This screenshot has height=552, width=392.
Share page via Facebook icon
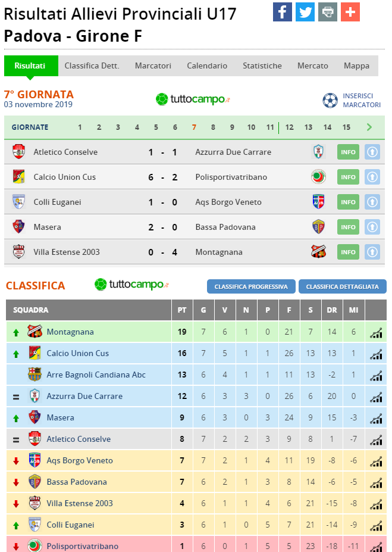(283, 12)
